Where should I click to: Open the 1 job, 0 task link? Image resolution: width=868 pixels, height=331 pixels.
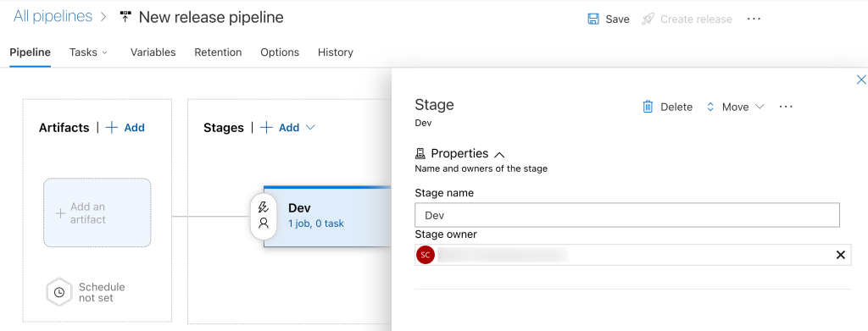[316, 223]
